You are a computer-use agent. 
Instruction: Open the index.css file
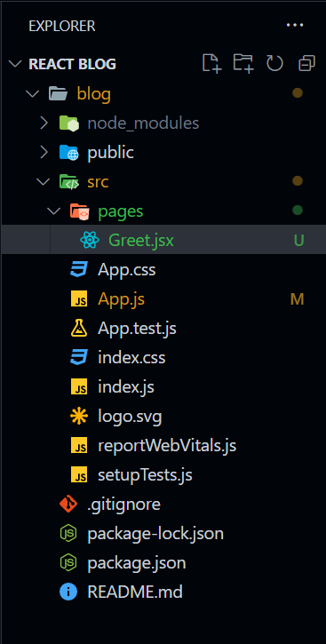tap(131, 358)
